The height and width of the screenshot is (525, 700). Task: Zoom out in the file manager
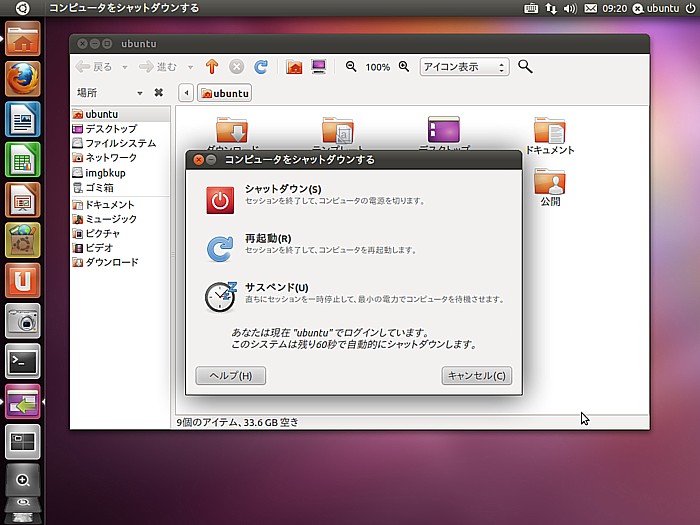[x=351, y=67]
